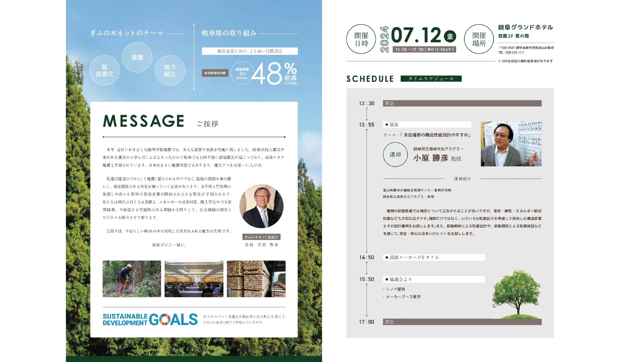
Task: Click the vertical 2024 year text
Action: pos(384,39)
